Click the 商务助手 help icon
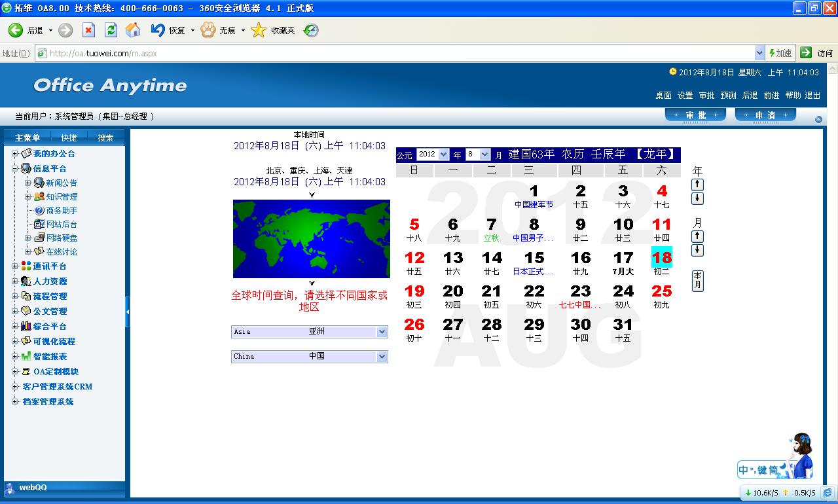838x504 pixels. click(x=39, y=211)
